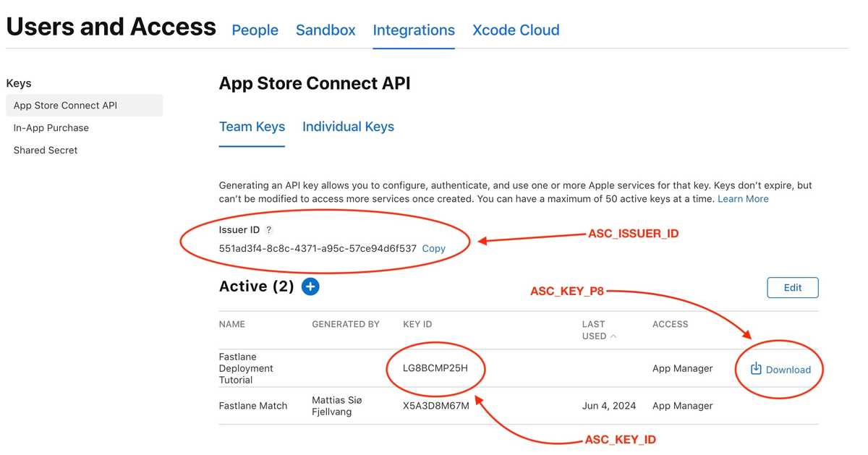Open the Xcode Cloud tab
Screen dimensions: 868x455
click(516, 30)
